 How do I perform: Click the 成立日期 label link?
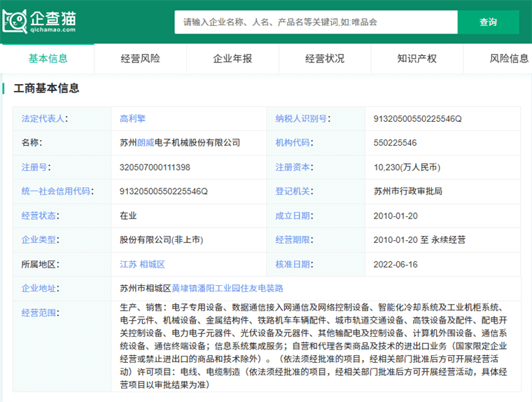[293, 216]
